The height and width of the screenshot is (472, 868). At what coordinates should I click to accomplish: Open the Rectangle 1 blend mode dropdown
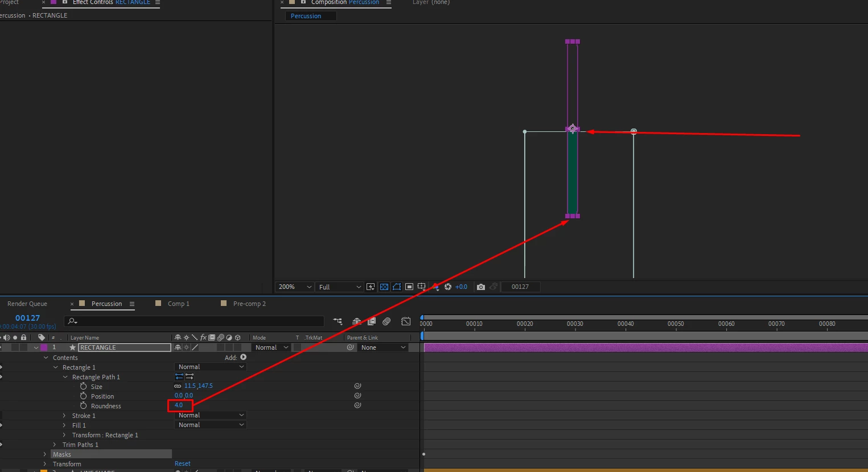(x=210, y=367)
